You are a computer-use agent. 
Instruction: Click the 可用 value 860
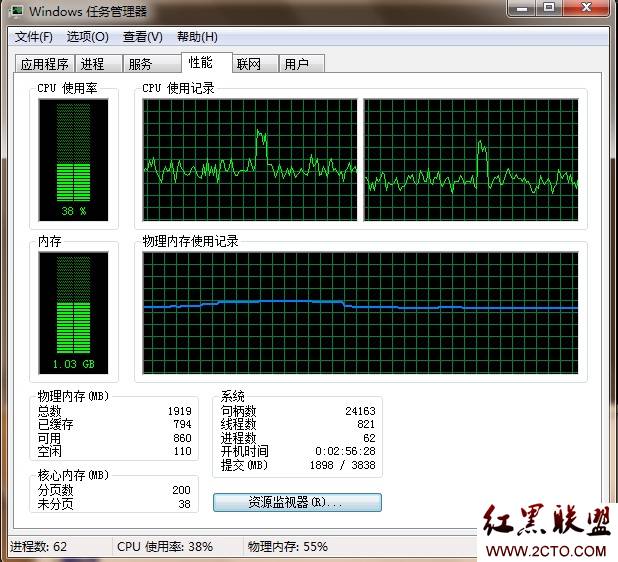coord(182,438)
